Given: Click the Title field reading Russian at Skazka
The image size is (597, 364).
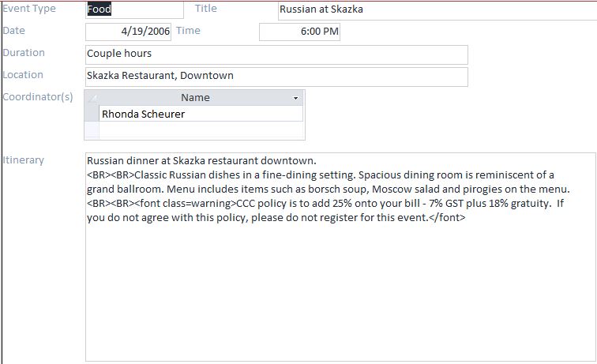Looking at the screenshot, I should pyautogui.click(x=435, y=9).
